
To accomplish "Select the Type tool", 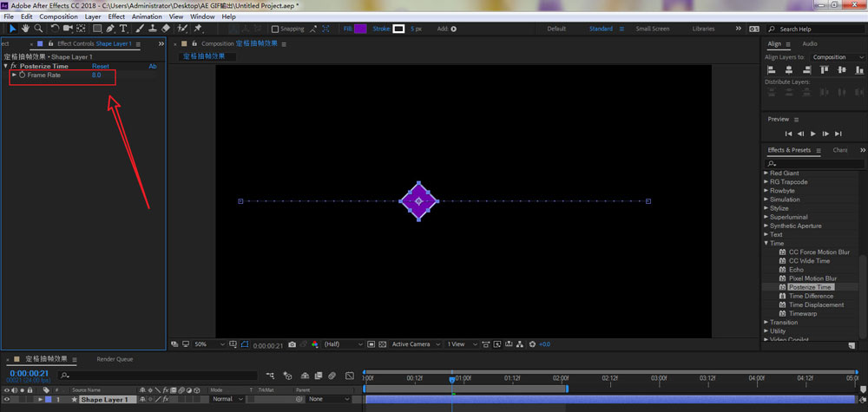I will [124, 29].
